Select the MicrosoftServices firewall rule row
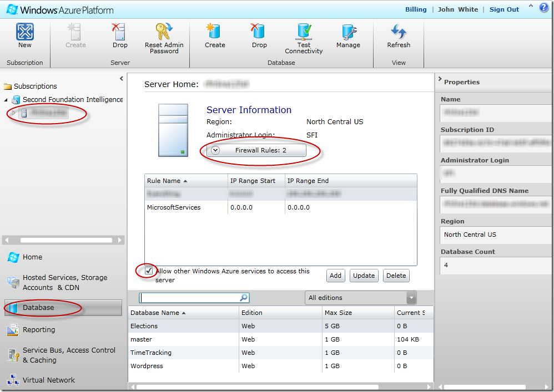Viewport: 554px width, 392px height. pyautogui.click(x=280, y=207)
